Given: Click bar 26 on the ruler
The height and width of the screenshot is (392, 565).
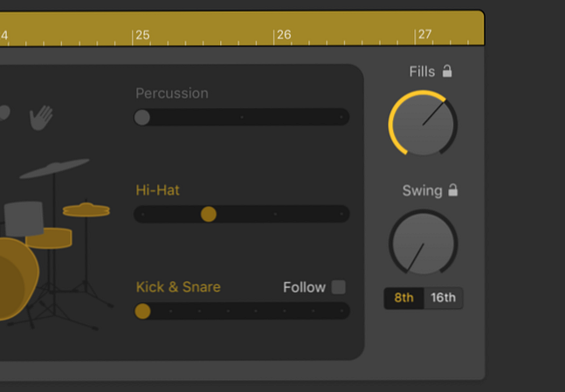Looking at the screenshot, I should click(x=284, y=35).
